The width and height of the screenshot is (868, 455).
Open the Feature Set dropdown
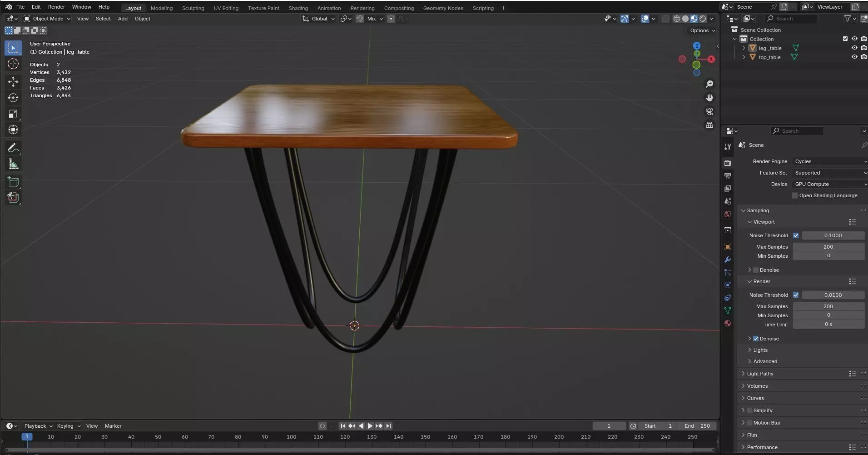pyautogui.click(x=829, y=173)
